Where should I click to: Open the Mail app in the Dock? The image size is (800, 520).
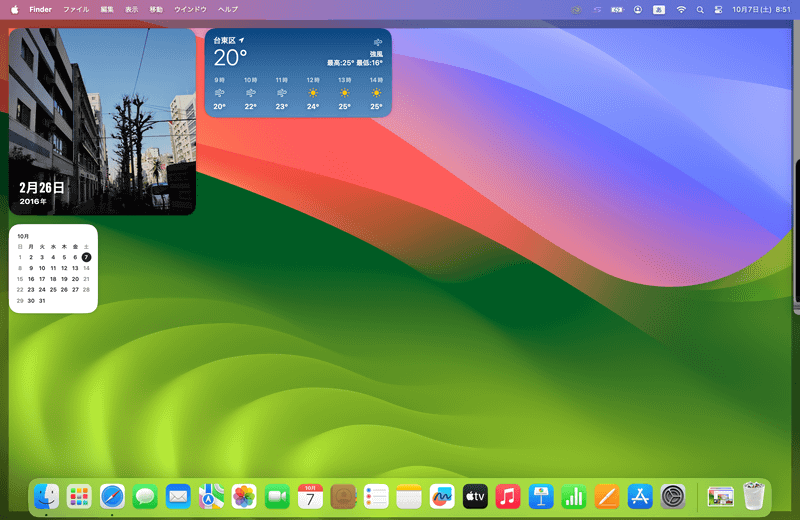click(x=178, y=496)
